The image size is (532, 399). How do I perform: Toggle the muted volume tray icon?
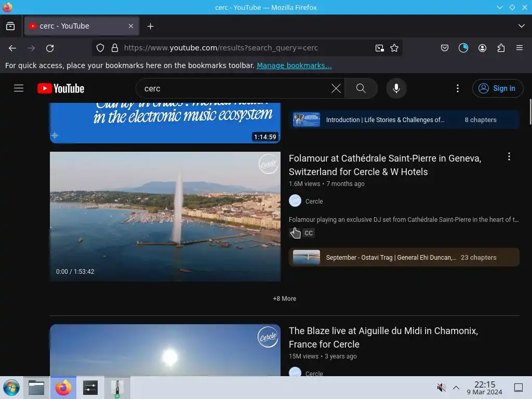pyautogui.click(x=441, y=388)
